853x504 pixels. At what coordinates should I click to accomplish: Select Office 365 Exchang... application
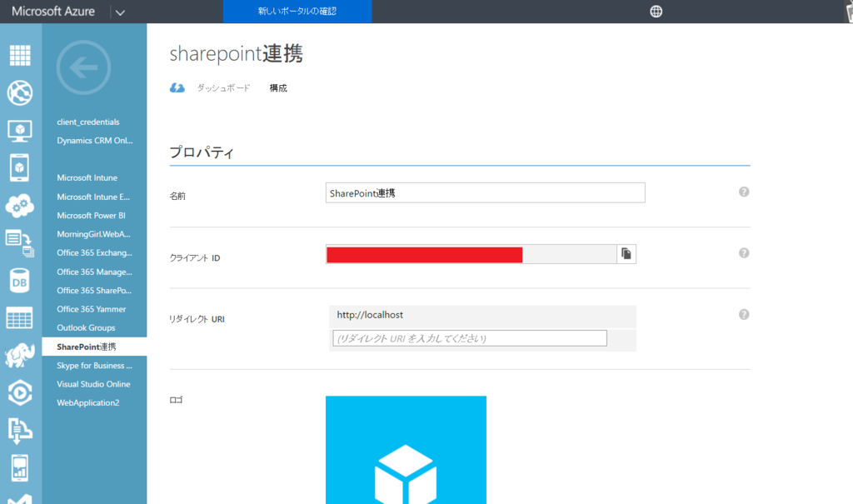point(95,252)
